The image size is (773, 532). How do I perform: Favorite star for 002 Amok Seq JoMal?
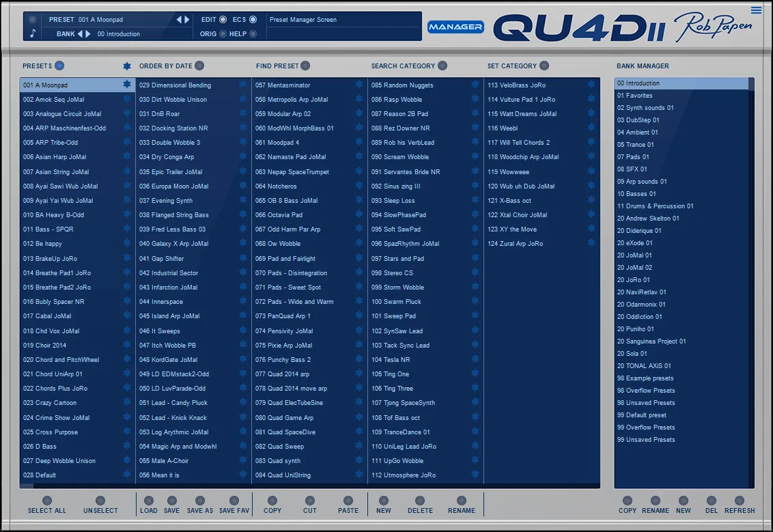click(127, 98)
